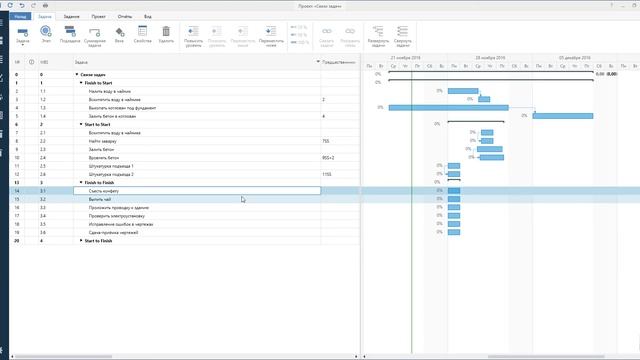
Task: Open the dropdown arrow under Задача button
Action: pyautogui.click(x=23, y=44)
